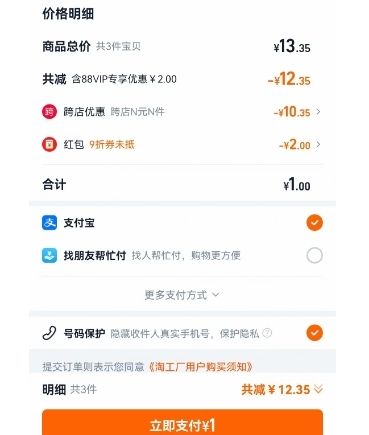Tap the phone handset icon beside 号码保护
This screenshot has width=369, height=435.
[49, 333]
